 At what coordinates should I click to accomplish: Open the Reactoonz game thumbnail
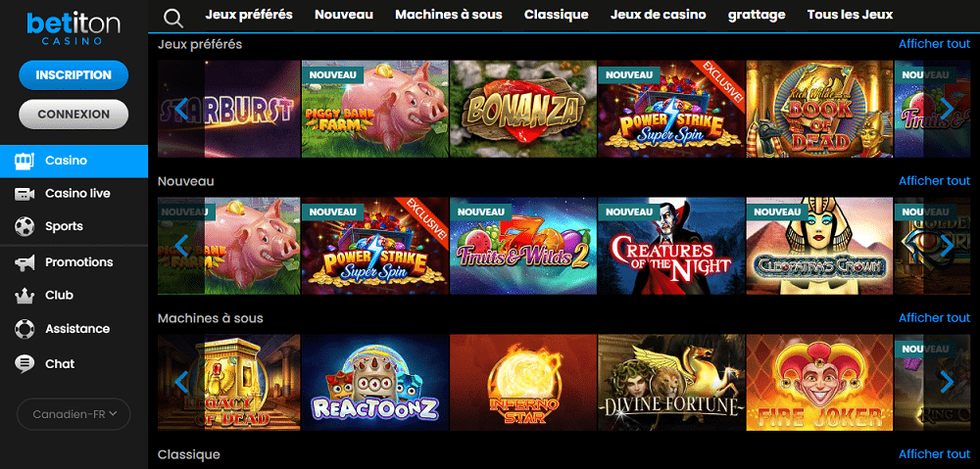click(375, 382)
